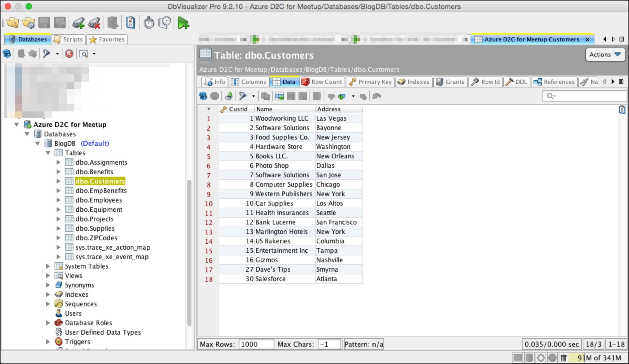The width and height of the screenshot is (629, 364).
Task: Click the export grid data icon
Action: click(x=229, y=97)
